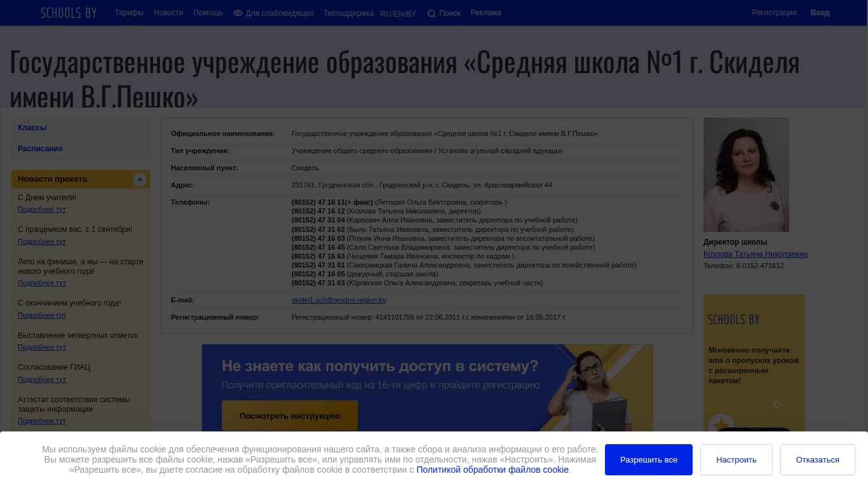Viewport: 868px width, 488px height.
Task: Open Подробнее тут under Согласование ГИАЦ
Action: tap(42, 379)
